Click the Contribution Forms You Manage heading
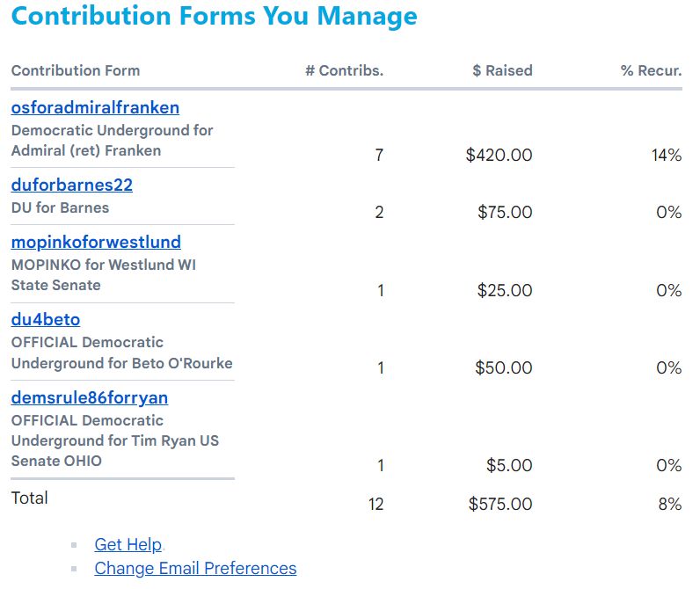 point(215,16)
